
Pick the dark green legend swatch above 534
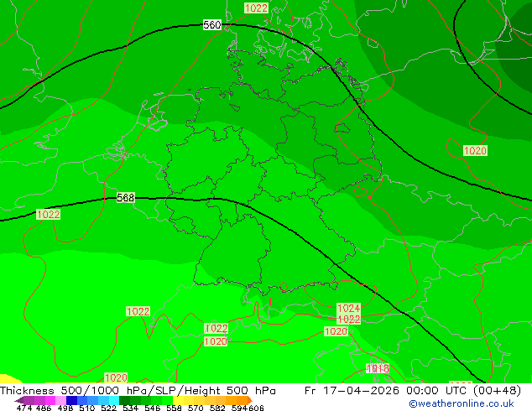click(124, 400)
